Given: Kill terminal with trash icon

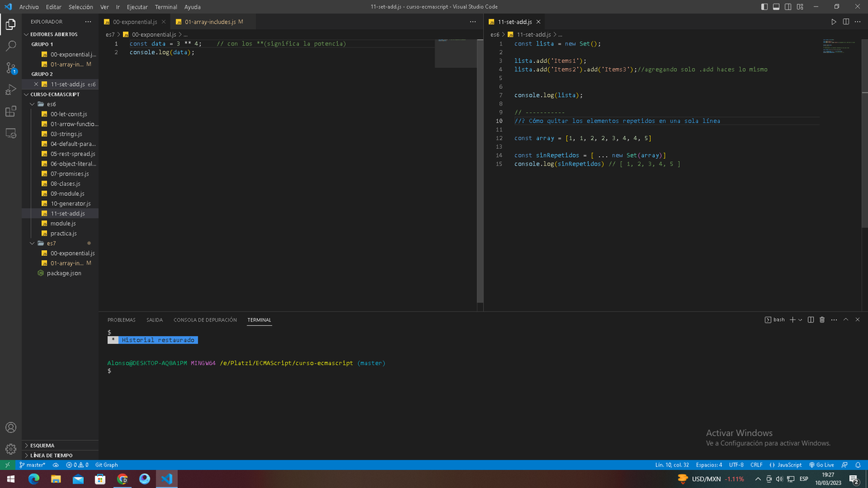Looking at the screenshot, I should (x=822, y=320).
